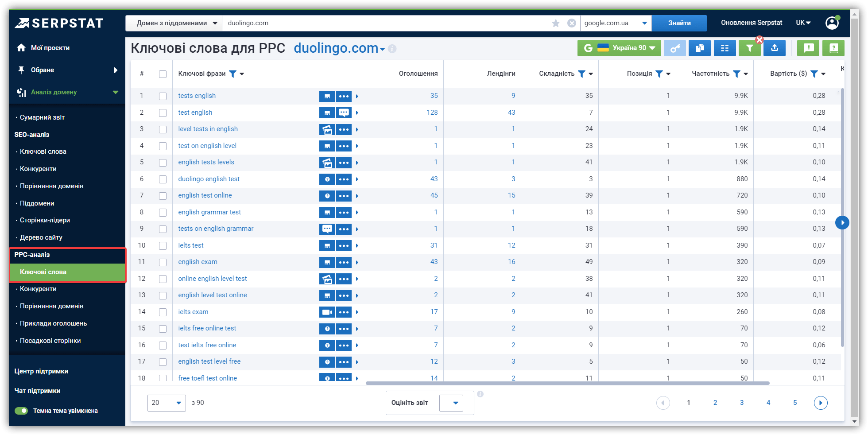This screenshot has height=435, width=868.
Task: Open rows-per-page dropdown showing 20
Action: click(167, 403)
